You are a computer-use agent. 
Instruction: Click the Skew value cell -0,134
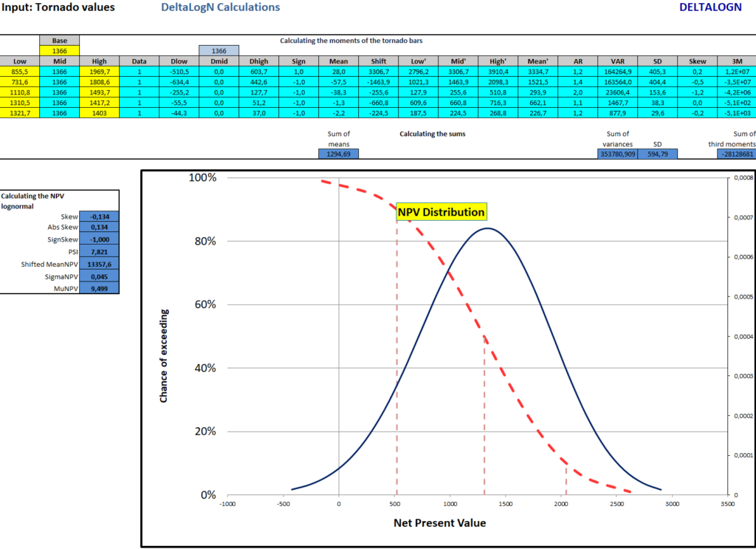click(x=101, y=216)
